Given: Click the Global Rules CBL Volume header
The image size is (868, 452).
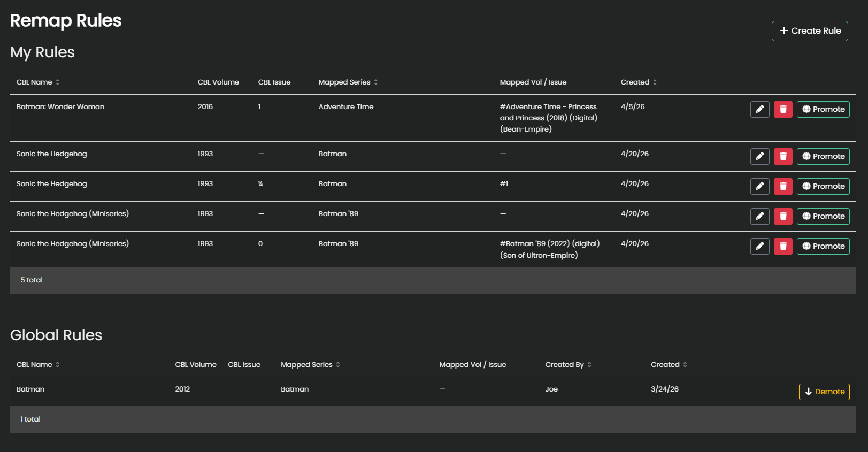Looking at the screenshot, I should pyautogui.click(x=196, y=364).
